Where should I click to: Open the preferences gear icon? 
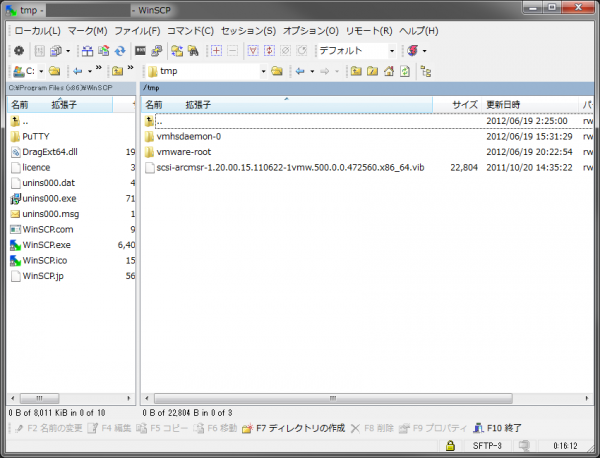pos(19,51)
